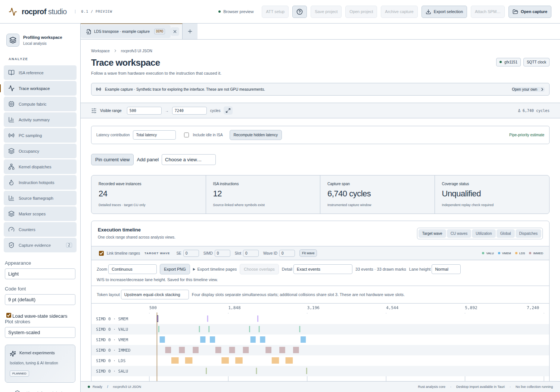The image size is (560, 392).
Task: Click the new tab plus icon
Action: point(190,31)
